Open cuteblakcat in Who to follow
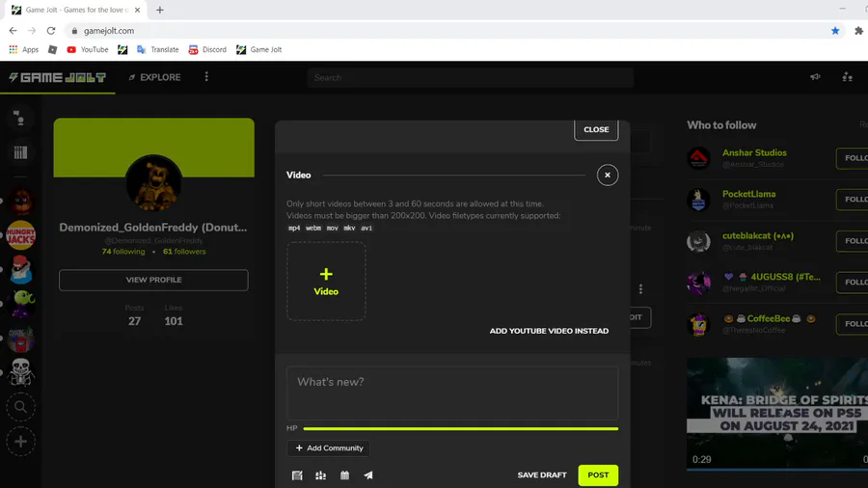Viewport: 868px width, 488px height. tap(758, 235)
